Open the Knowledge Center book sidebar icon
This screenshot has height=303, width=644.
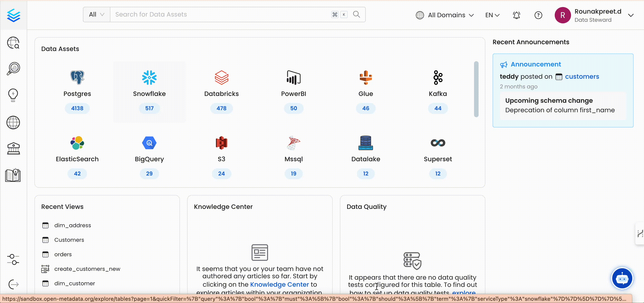coord(13,175)
